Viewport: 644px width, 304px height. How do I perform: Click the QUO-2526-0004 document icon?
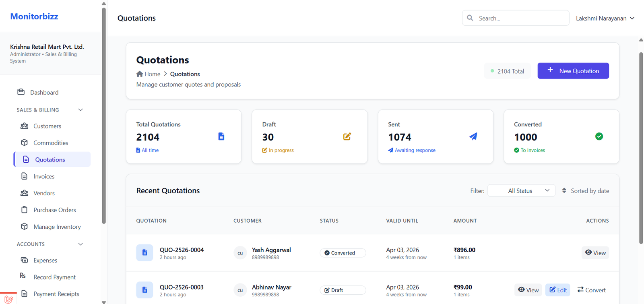pyautogui.click(x=144, y=253)
